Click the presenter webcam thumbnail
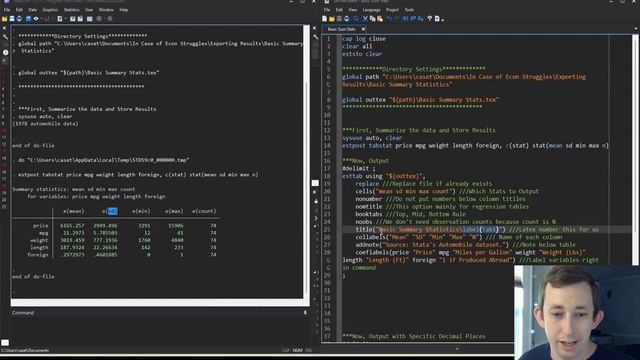 point(577,313)
